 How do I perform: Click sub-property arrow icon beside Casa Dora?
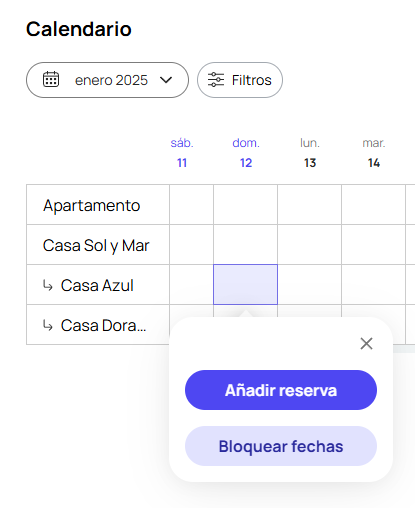[x=48, y=325]
